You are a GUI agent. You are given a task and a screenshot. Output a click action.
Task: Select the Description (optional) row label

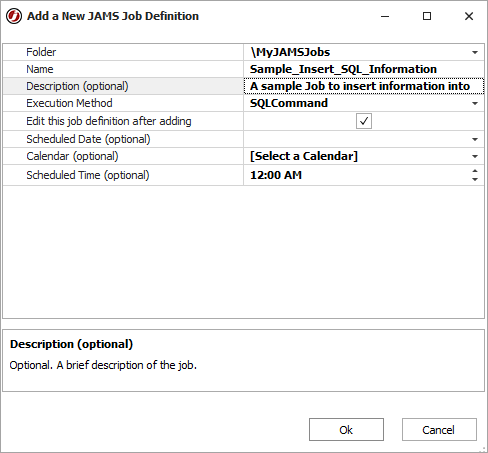(77, 86)
